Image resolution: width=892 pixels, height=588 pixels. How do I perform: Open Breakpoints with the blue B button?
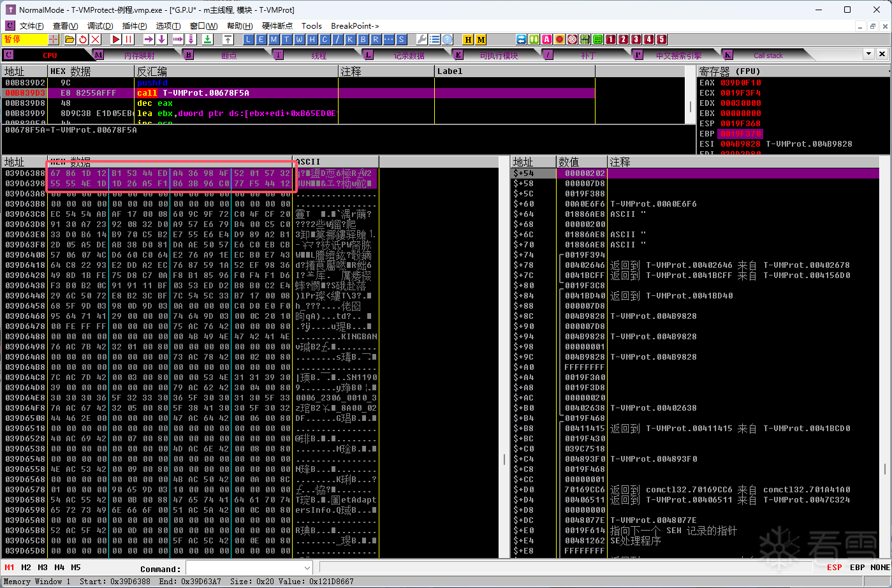[x=363, y=40]
